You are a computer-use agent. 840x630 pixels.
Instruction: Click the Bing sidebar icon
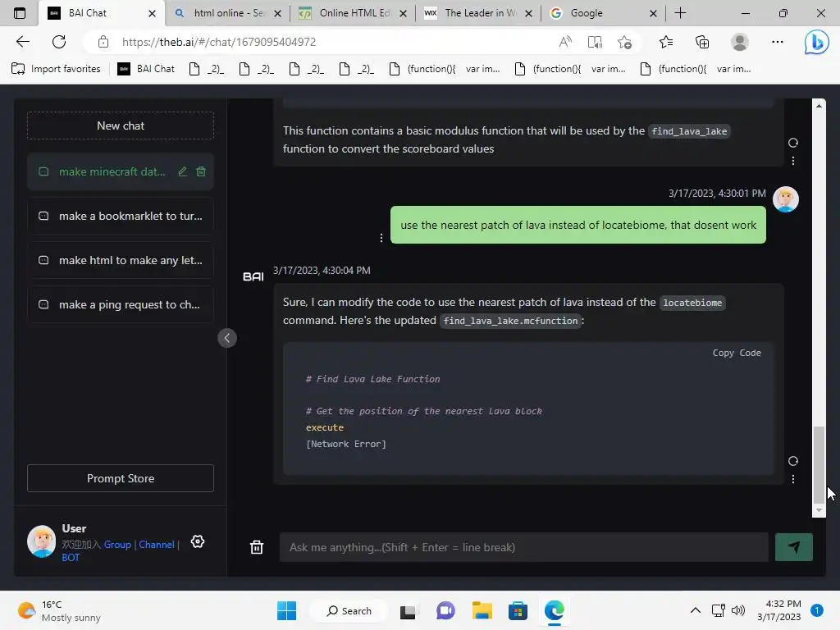tap(816, 42)
